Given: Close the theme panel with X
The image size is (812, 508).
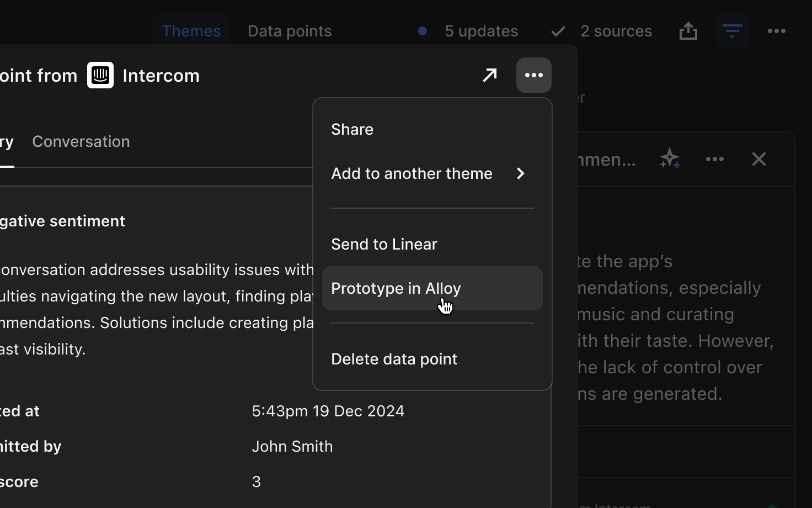Looking at the screenshot, I should [x=759, y=159].
